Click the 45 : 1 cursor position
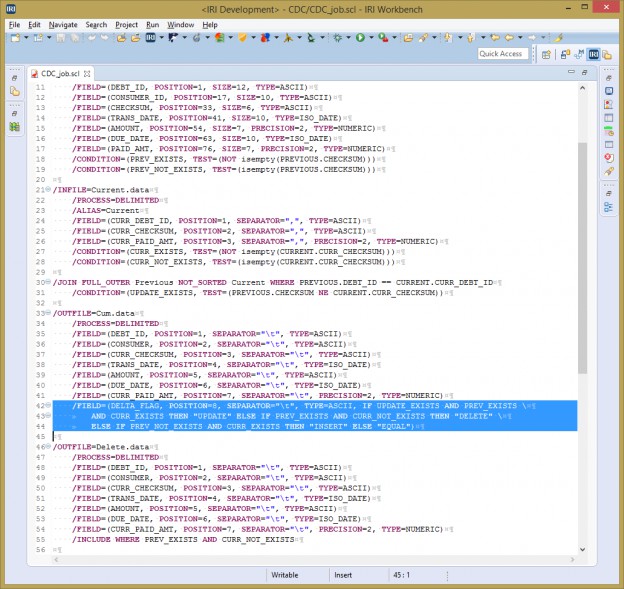This screenshot has height=589, width=624. tap(401, 575)
